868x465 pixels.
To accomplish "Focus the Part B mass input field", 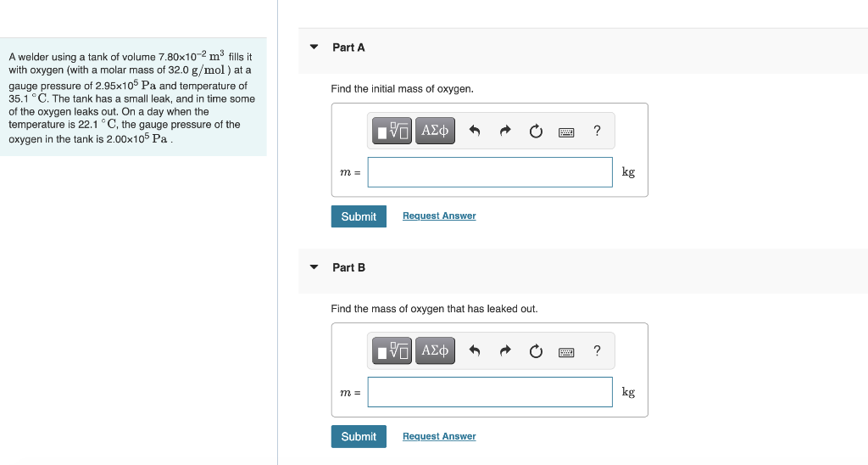I will (490, 392).
